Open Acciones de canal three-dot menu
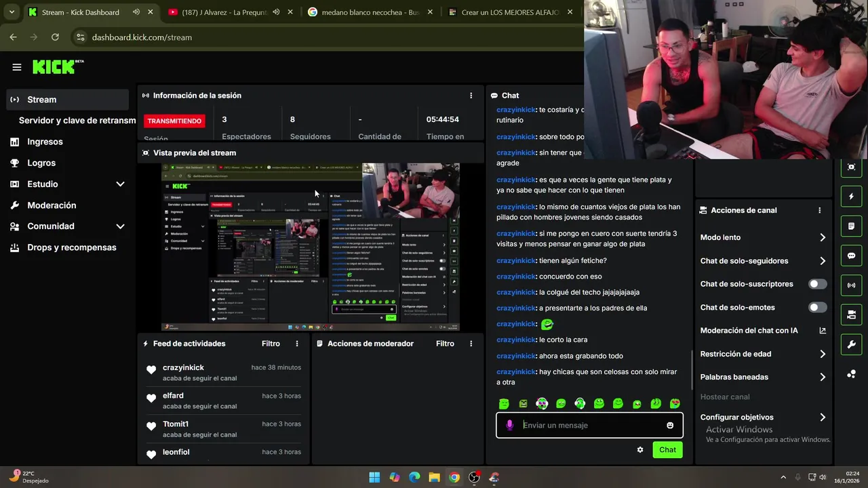This screenshot has width=868, height=488. pos(820,210)
